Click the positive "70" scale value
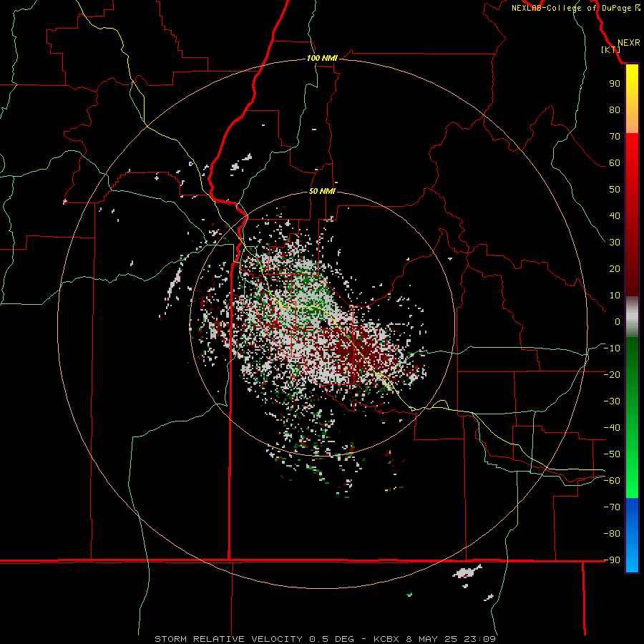Screen dimensions: 644x644 (x=615, y=137)
